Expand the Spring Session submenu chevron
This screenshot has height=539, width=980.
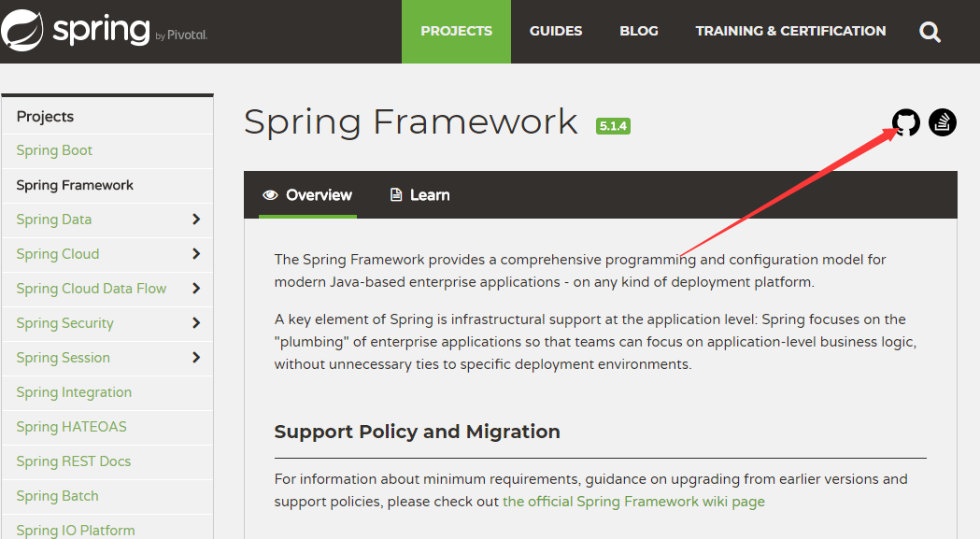point(195,357)
